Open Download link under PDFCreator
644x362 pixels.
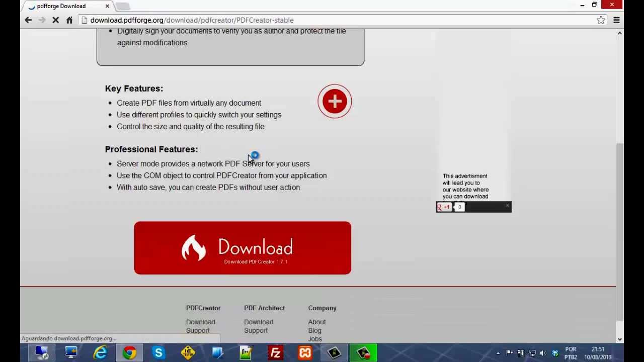201,322
